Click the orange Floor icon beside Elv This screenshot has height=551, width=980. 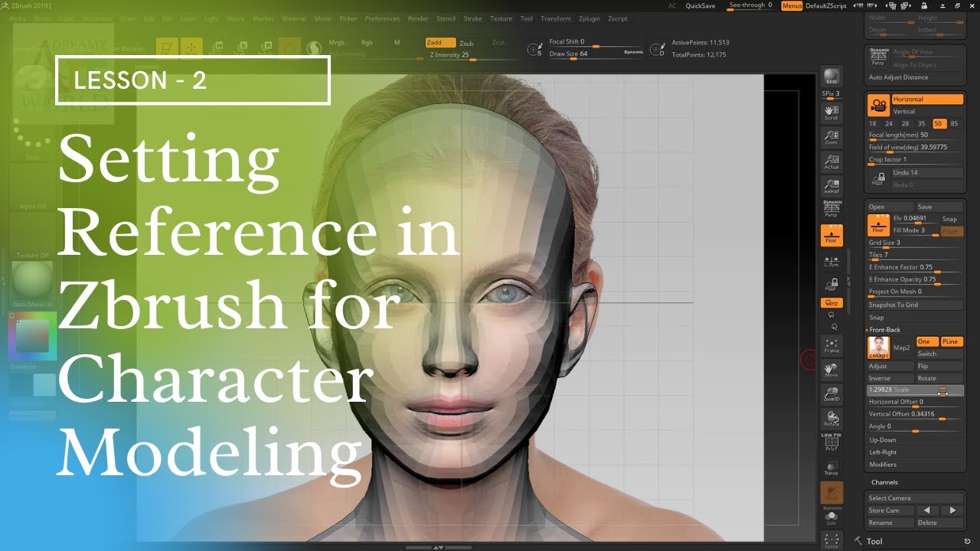[x=878, y=225]
